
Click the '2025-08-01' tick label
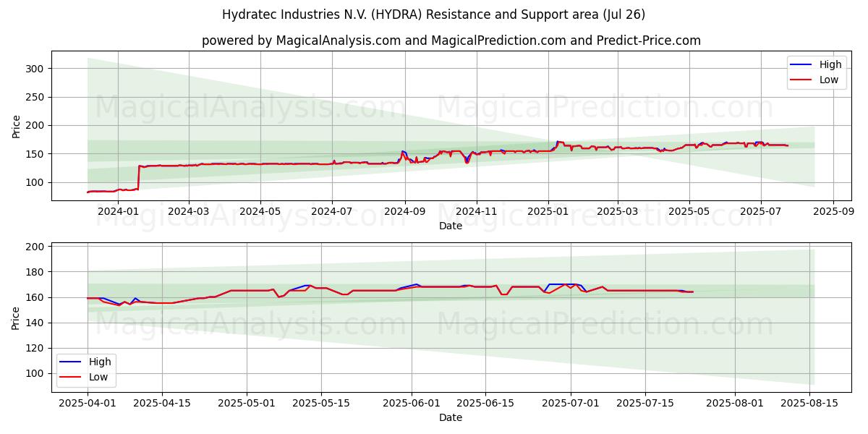pos(736,404)
